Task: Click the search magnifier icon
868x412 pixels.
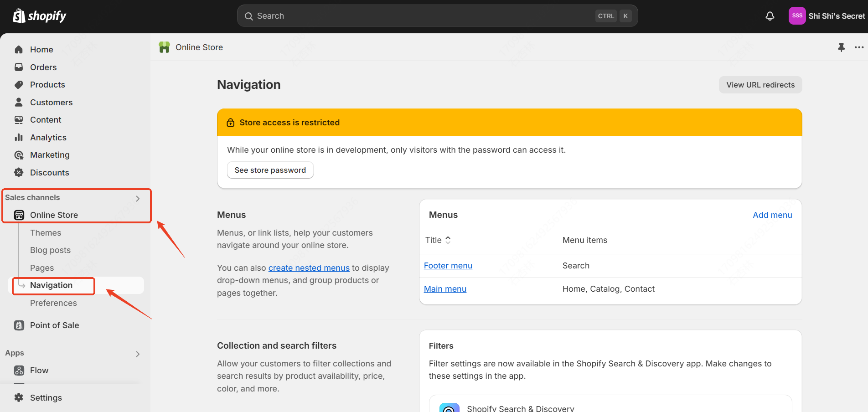Action: pyautogui.click(x=249, y=16)
